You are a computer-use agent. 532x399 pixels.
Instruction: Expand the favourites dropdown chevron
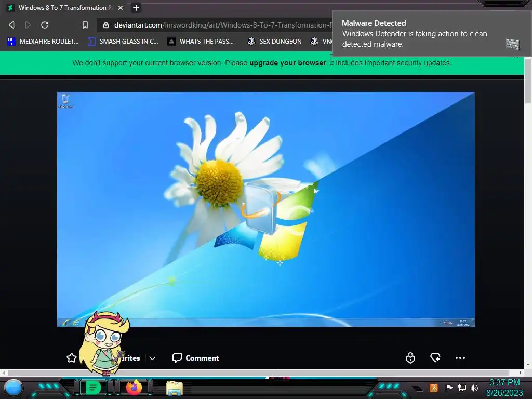point(152,358)
